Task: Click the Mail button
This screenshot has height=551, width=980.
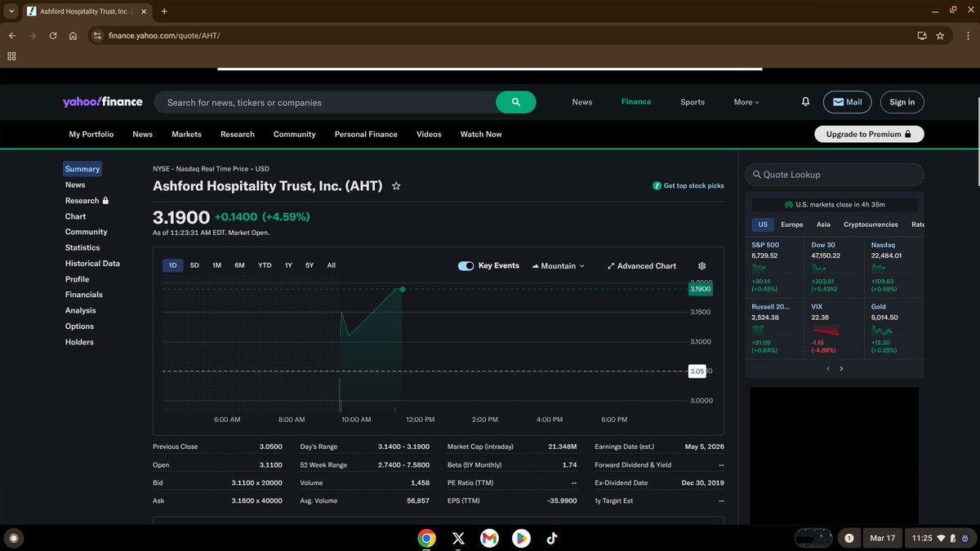Action: [847, 102]
